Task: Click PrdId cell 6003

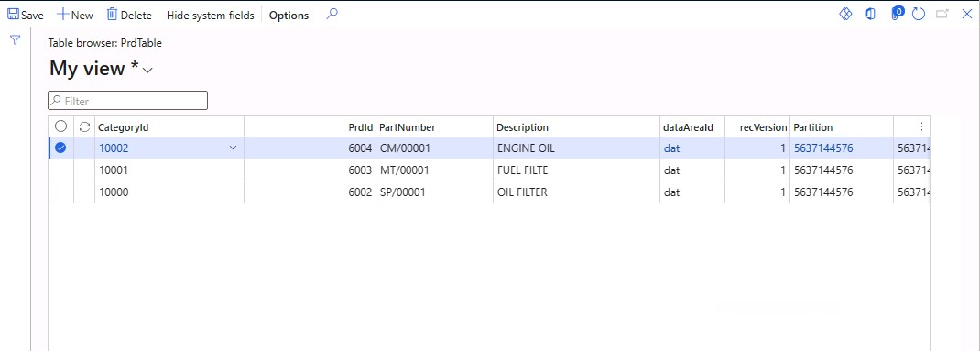Action: coord(310,170)
